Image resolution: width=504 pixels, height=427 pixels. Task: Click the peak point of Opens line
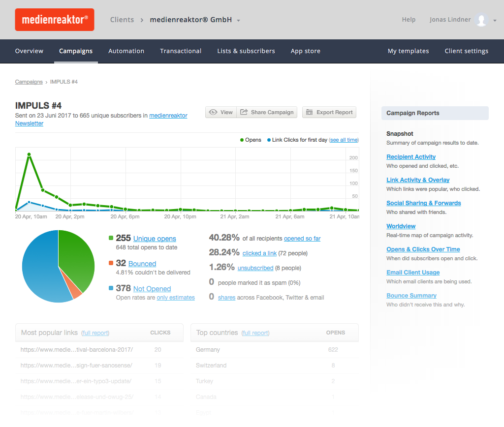pos(29,154)
